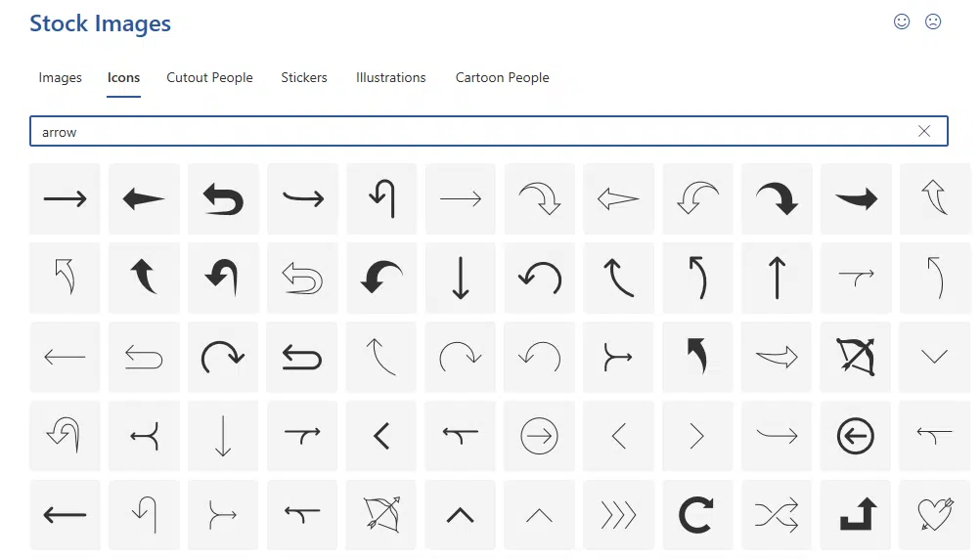The image size is (980, 560).
Task: Pick the circled right arrow outline icon
Action: coord(539,436)
